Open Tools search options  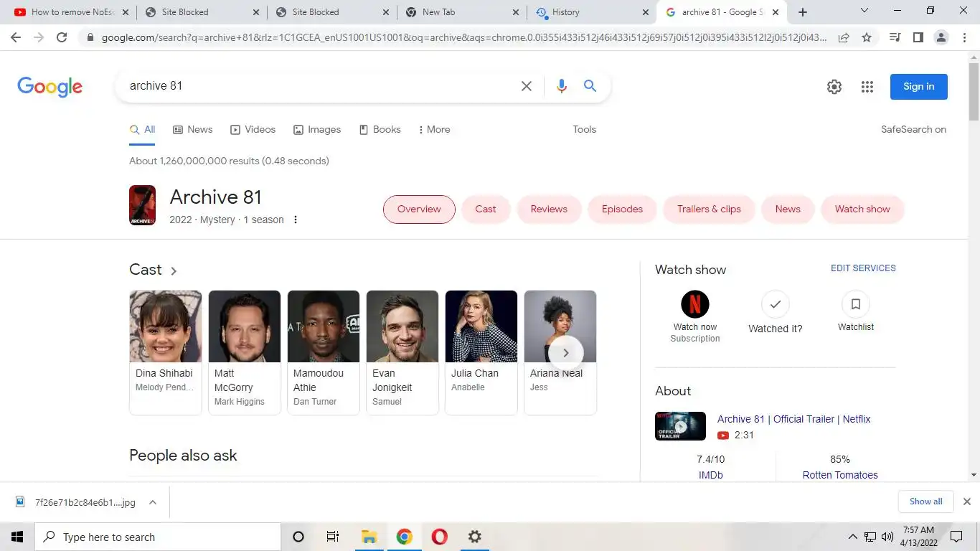pyautogui.click(x=584, y=130)
